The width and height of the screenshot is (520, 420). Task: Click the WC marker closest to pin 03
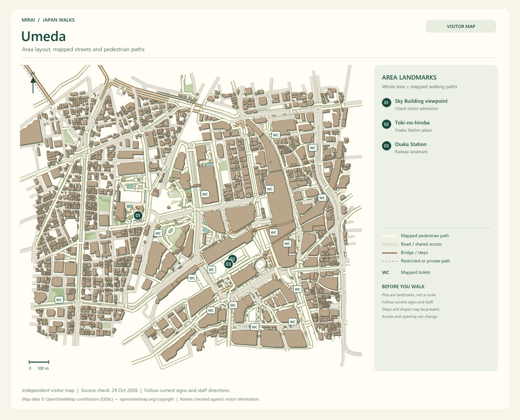(212, 270)
